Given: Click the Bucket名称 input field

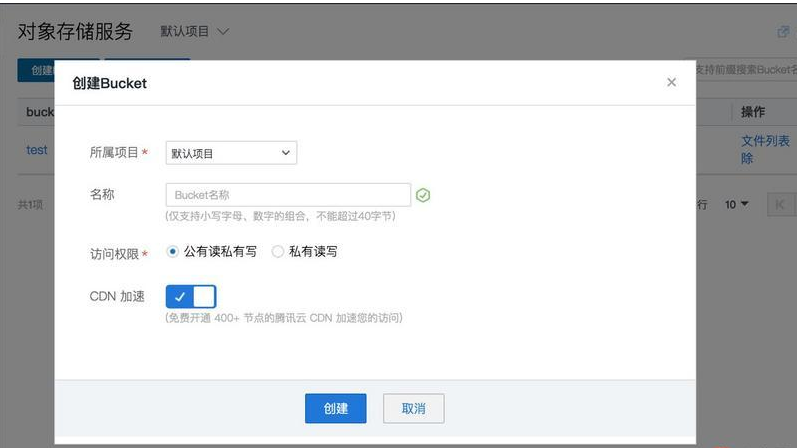Looking at the screenshot, I should point(288,195).
